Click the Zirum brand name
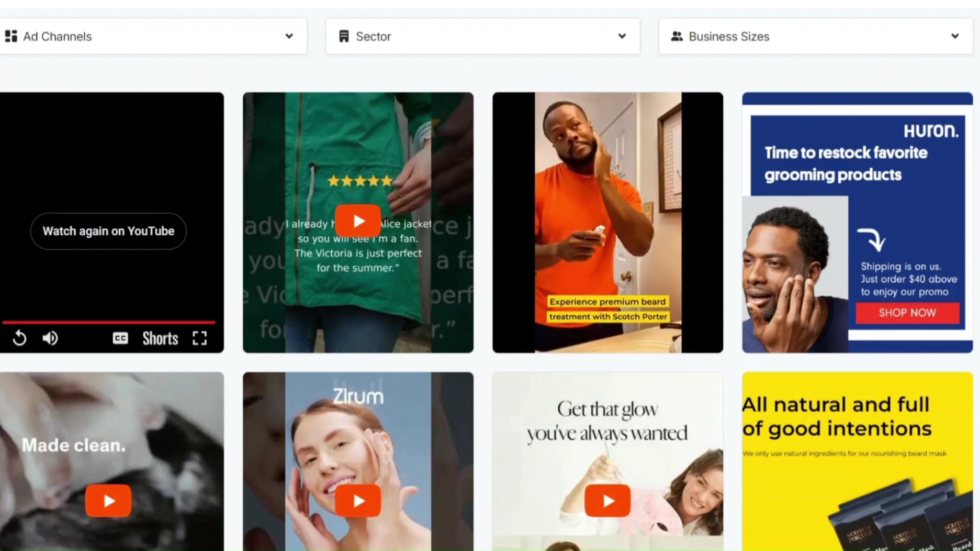Screen dimensions: 980x551 pyautogui.click(x=358, y=396)
